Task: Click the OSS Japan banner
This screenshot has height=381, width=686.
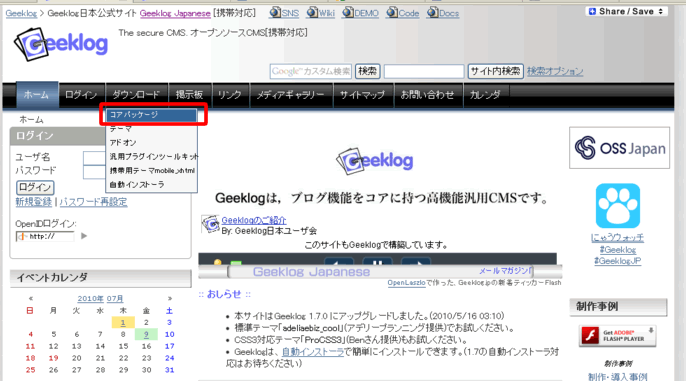Action: click(x=619, y=148)
